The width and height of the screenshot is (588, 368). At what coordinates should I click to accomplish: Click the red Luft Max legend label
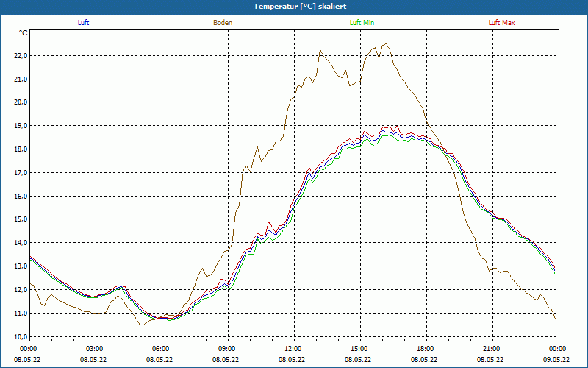pyautogui.click(x=501, y=23)
